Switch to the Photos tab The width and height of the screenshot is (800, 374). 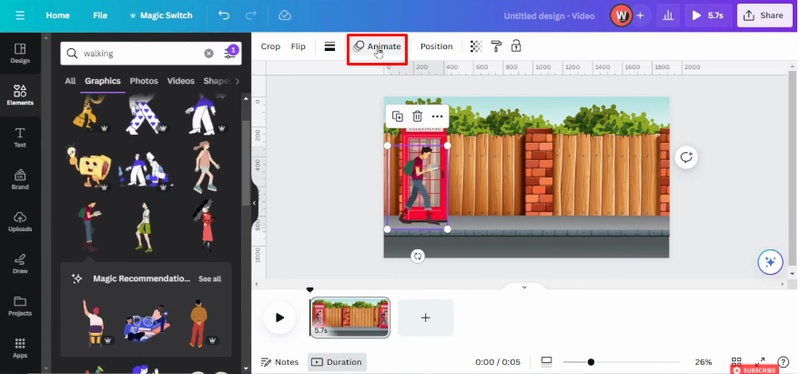click(x=144, y=81)
